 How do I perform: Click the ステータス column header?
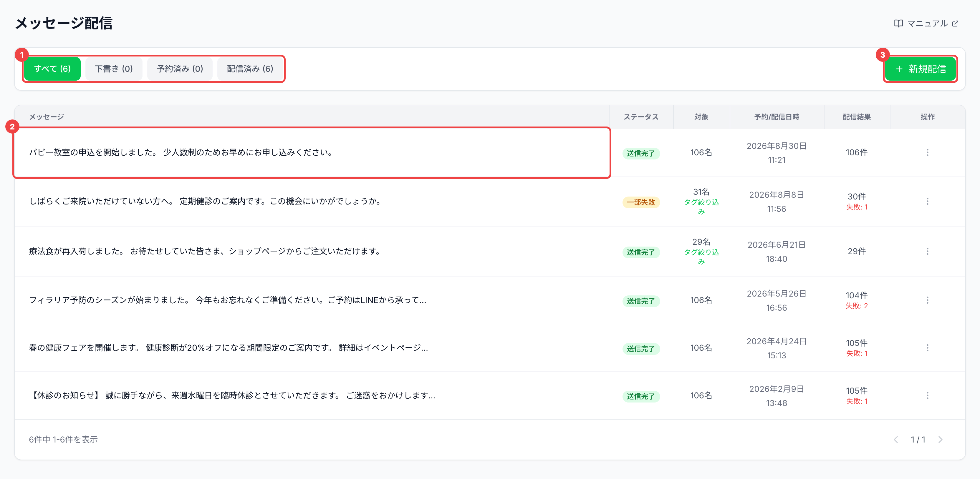click(x=641, y=117)
